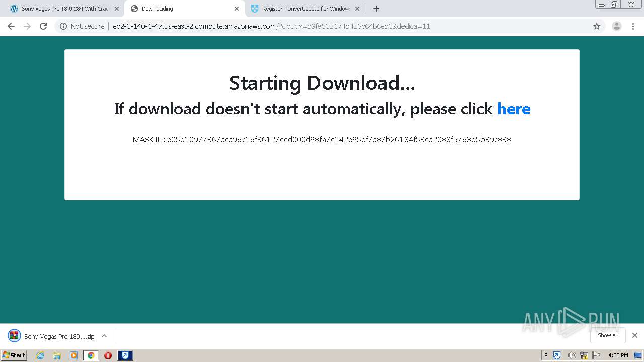Click the blue shortcut tray icon
The image size is (644, 362).
tap(557, 355)
